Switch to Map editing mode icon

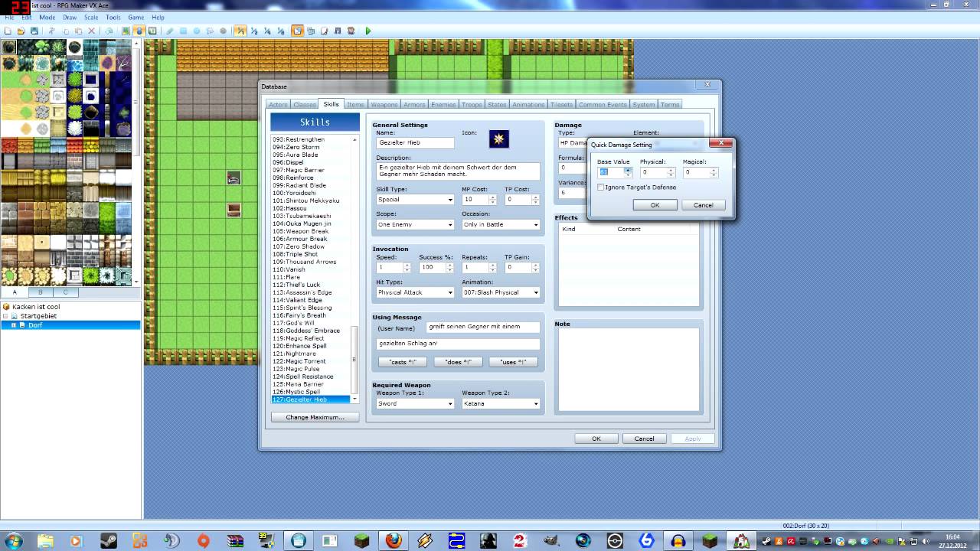126,31
